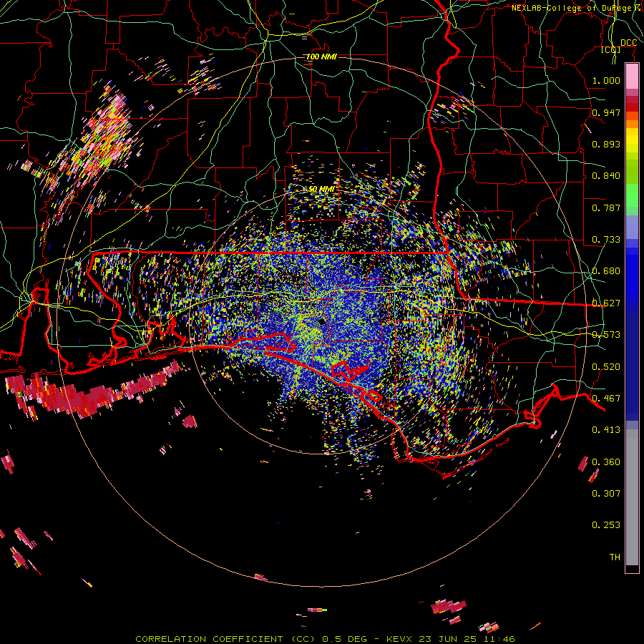Click the 0.680 legend value
The image size is (644, 644).
(x=606, y=271)
